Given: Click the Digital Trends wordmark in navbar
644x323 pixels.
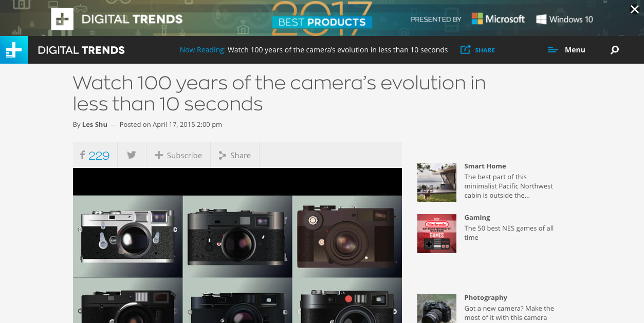Looking at the screenshot, I should click(x=81, y=50).
